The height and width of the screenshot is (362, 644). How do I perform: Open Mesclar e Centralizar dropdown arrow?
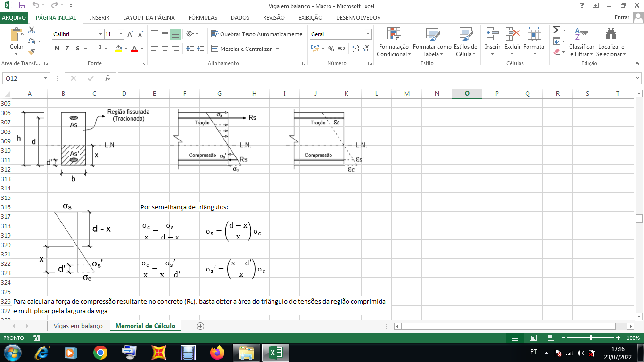(x=277, y=49)
